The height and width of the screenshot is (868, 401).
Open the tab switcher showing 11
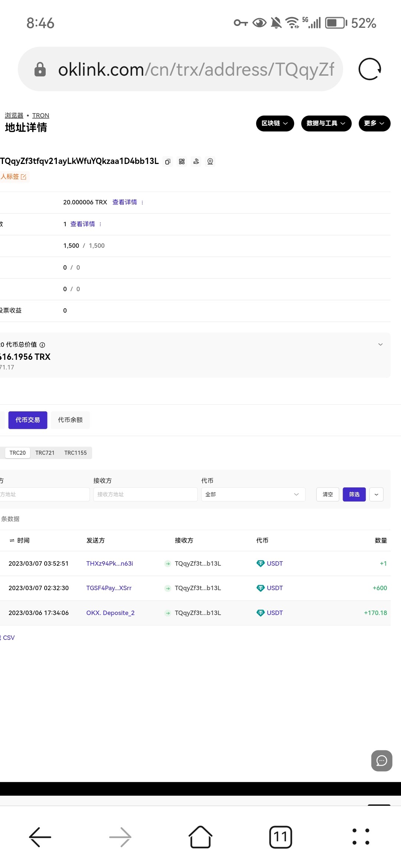[281, 837]
